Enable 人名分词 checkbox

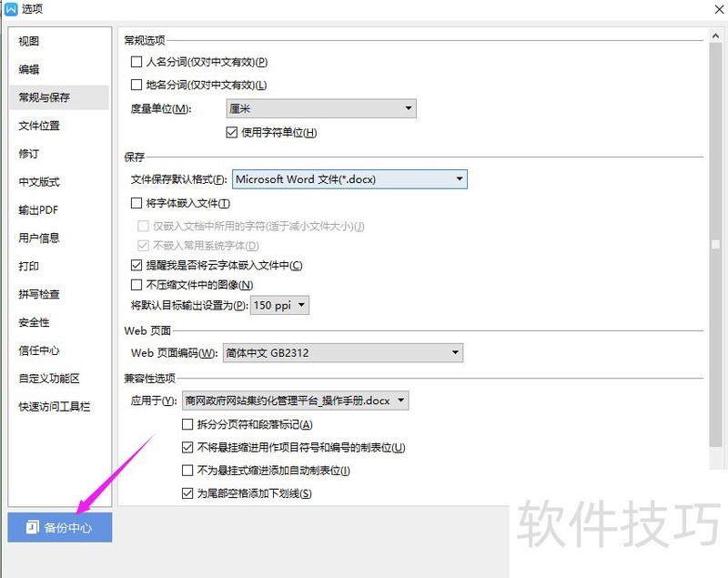click(x=136, y=62)
